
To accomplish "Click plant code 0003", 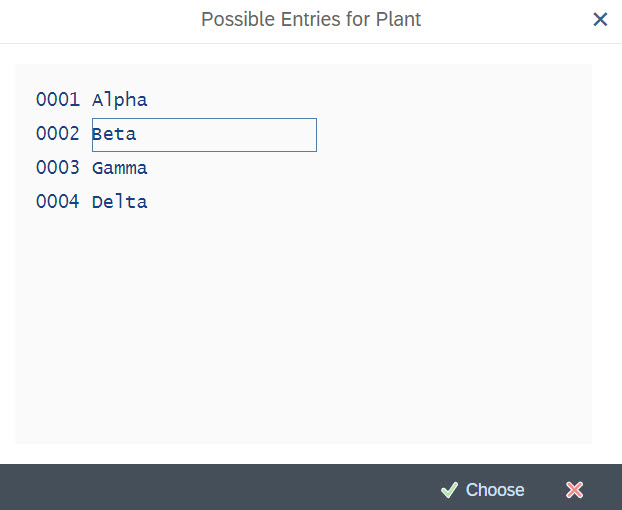I will coord(57,168).
